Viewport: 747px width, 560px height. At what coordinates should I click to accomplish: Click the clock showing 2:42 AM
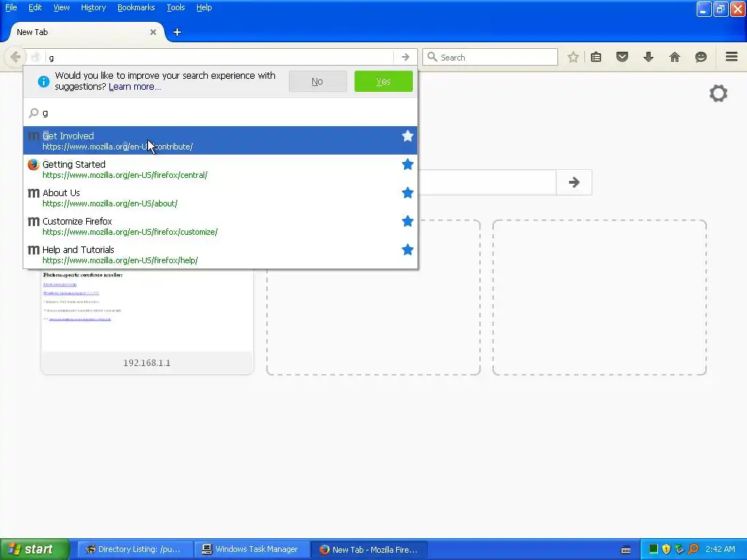coord(720,549)
